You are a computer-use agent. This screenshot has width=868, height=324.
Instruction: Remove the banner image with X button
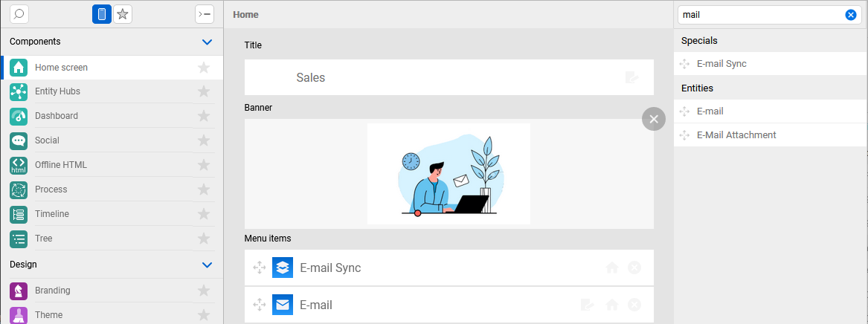coord(653,119)
